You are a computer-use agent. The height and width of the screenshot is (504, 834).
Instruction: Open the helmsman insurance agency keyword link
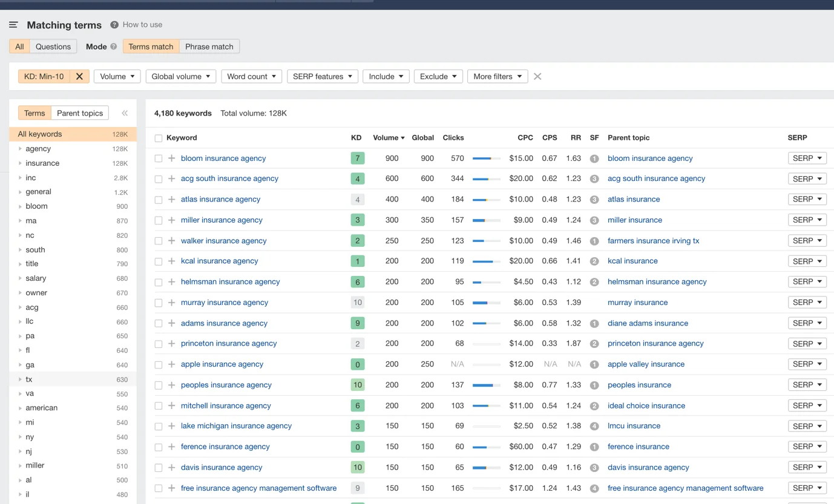[x=230, y=282]
